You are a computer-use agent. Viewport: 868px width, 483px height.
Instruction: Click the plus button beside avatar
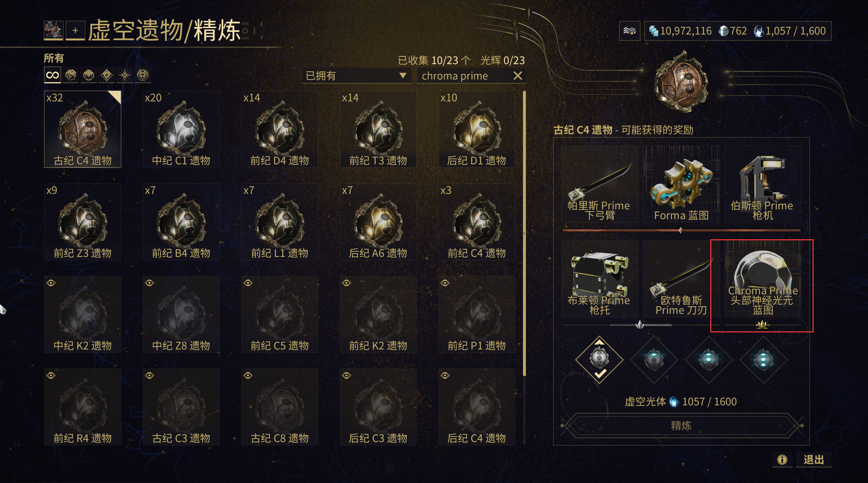pyautogui.click(x=75, y=31)
